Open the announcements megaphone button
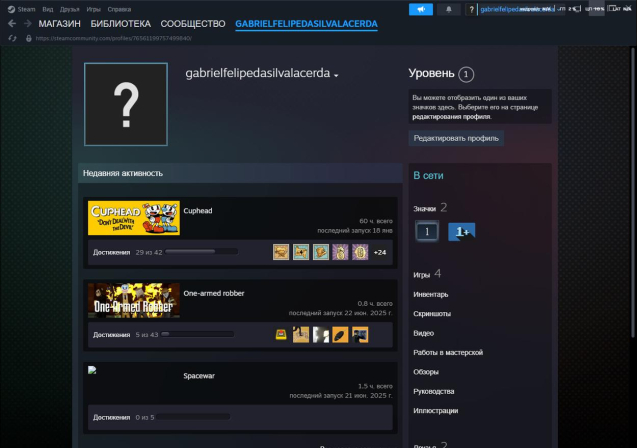Screen dimensions: 637x448 [x=421, y=9]
